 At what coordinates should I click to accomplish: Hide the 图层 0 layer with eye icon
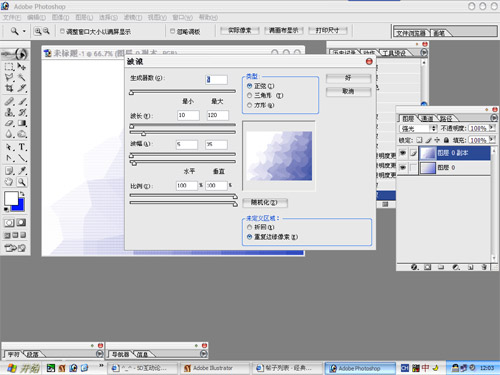[x=403, y=167]
